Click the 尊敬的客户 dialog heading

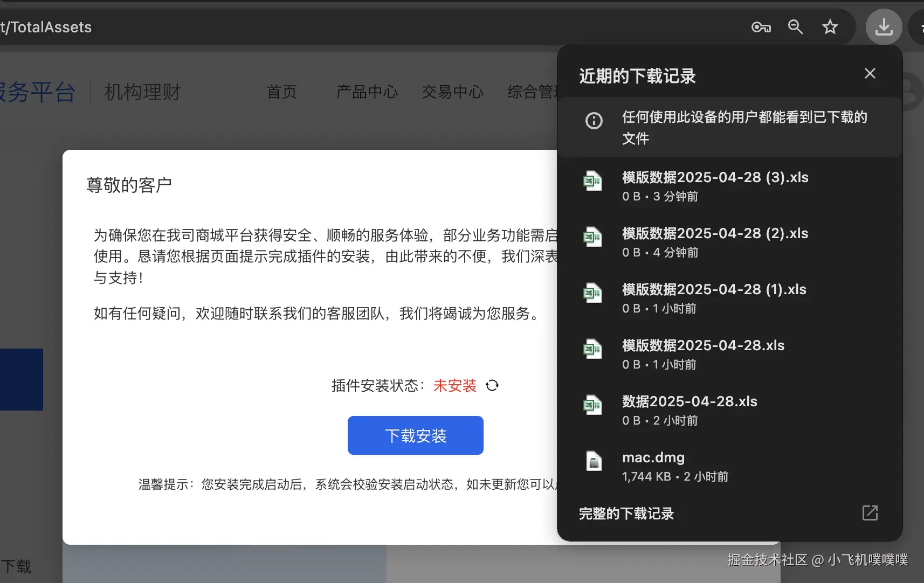[129, 185]
